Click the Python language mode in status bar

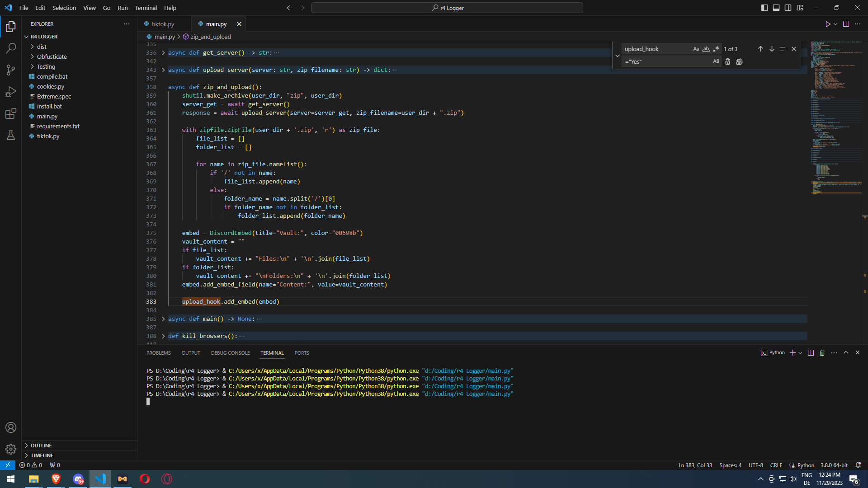pyautogui.click(x=805, y=465)
